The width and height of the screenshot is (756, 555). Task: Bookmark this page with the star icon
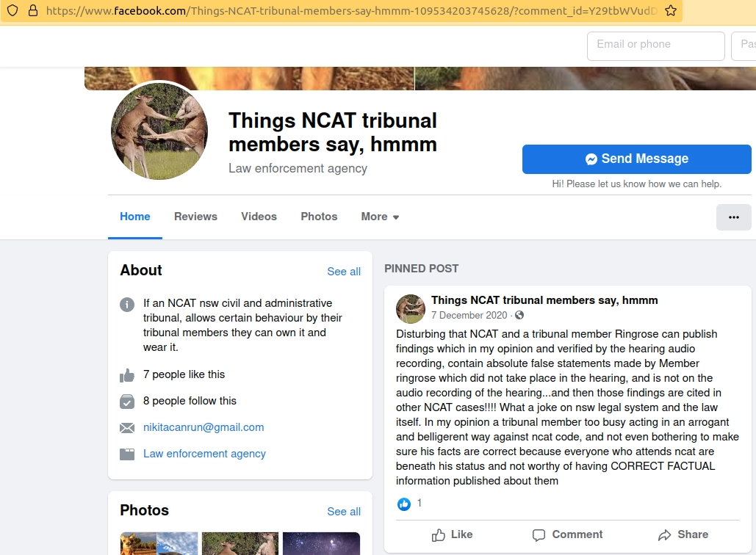point(671,10)
